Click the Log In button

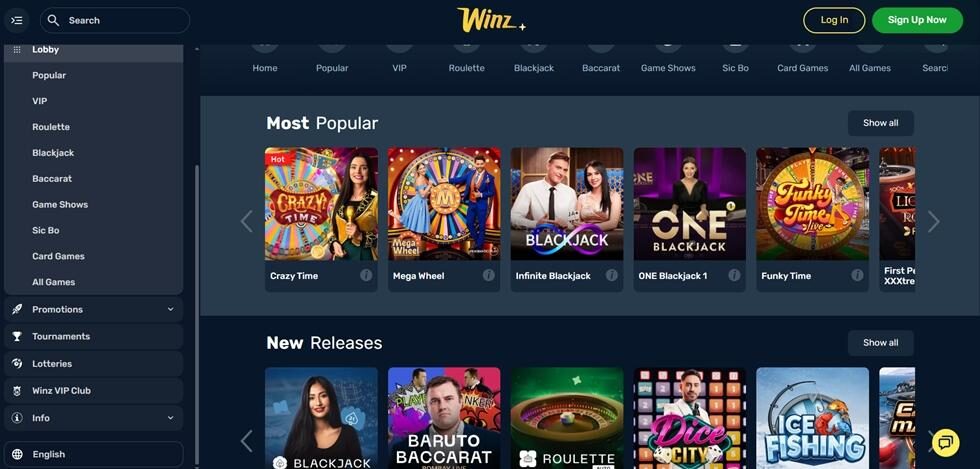834,20
